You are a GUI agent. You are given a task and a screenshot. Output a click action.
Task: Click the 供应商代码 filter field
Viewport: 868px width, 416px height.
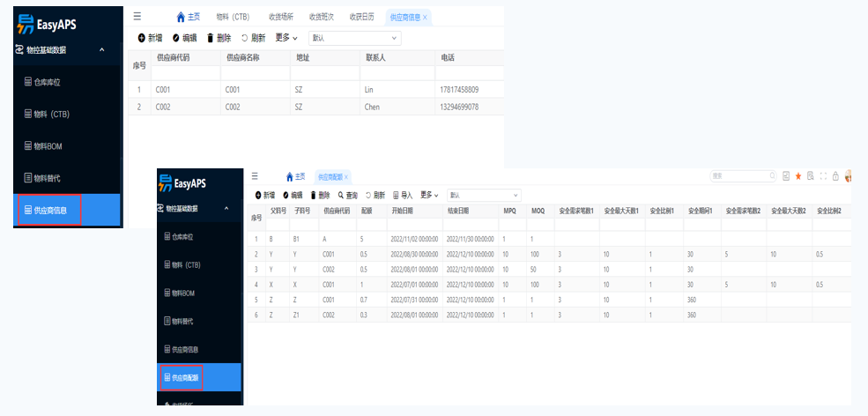pyautogui.click(x=185, y=73)
